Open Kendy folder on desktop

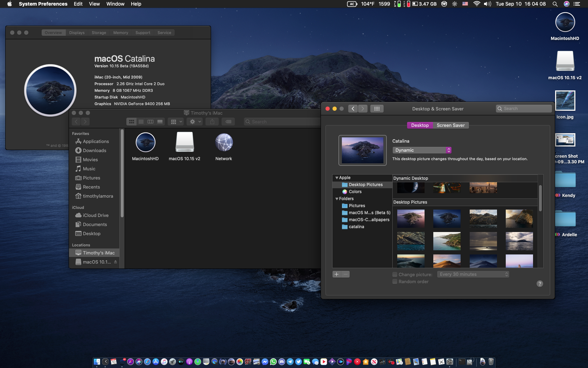[565, 179]
